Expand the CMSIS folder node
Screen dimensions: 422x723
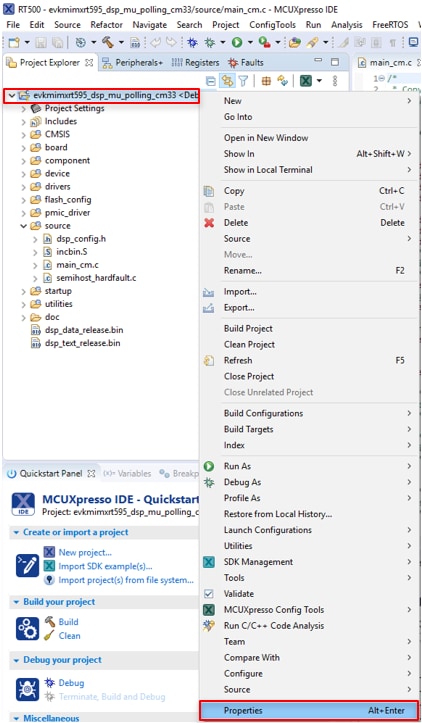[24, 135]
